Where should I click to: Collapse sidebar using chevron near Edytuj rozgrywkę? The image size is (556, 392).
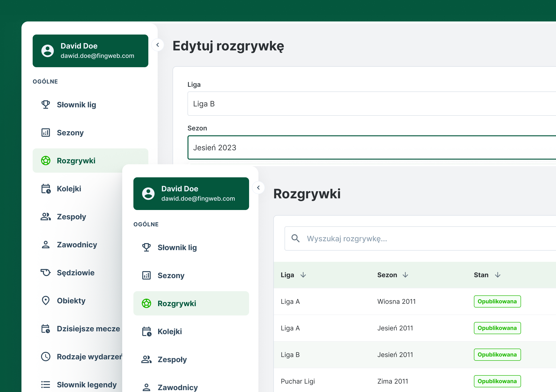[158, 45]
